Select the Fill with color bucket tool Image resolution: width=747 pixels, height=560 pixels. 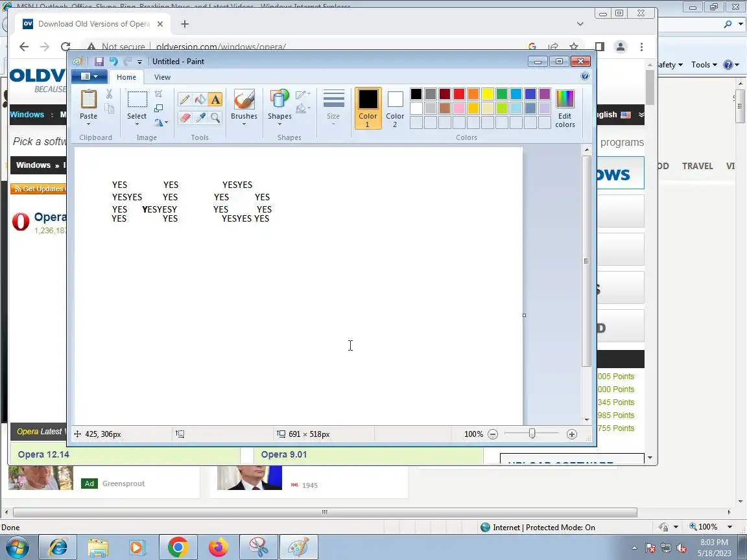click(200, 100)
